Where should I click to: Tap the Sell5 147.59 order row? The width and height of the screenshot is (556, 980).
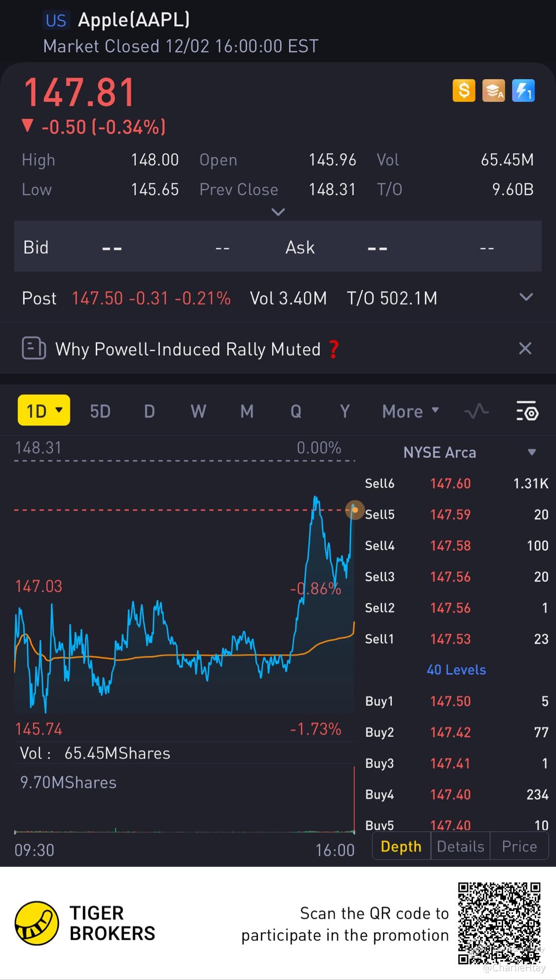[x=457, y=514]
